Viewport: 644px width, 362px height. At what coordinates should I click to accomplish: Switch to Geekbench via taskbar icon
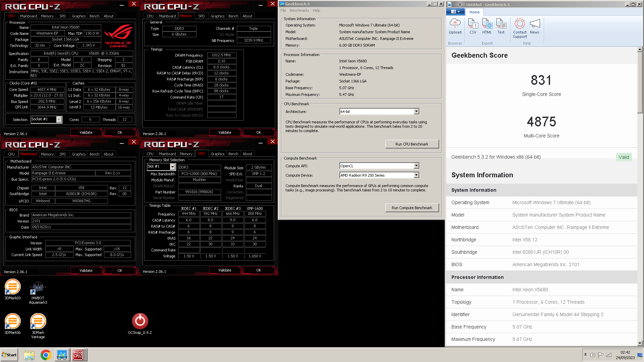click(x=62, y=355)
